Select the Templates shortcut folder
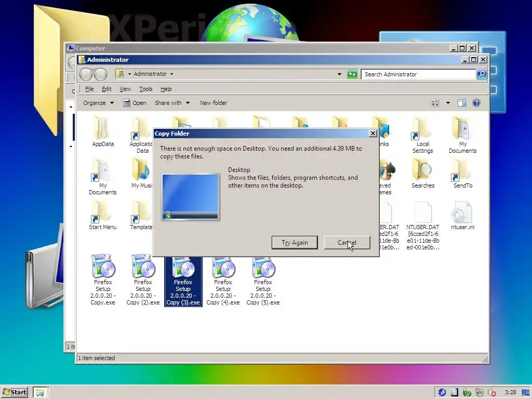Screen dimensions: 532x399 pyautogui.click(x=141, y=215)
